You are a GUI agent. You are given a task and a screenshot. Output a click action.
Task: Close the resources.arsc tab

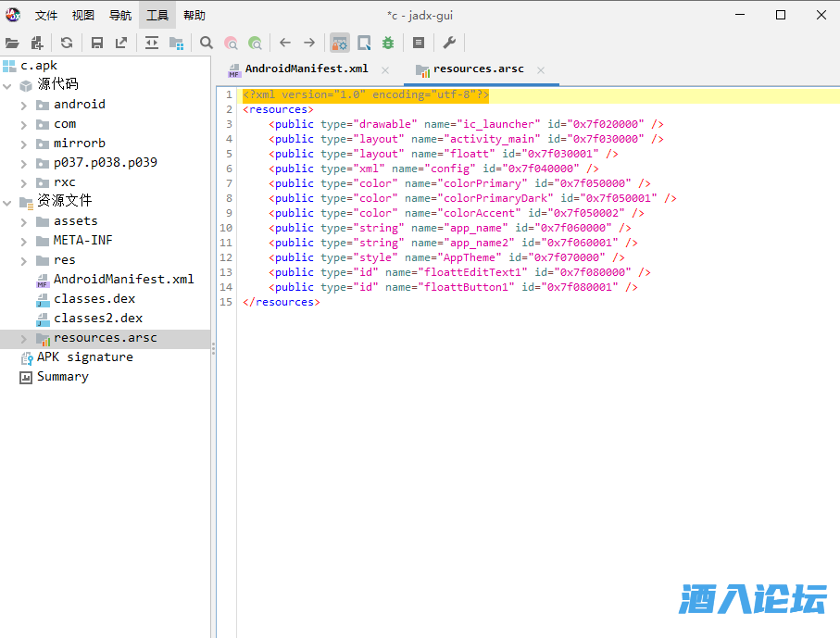point(541,69)
